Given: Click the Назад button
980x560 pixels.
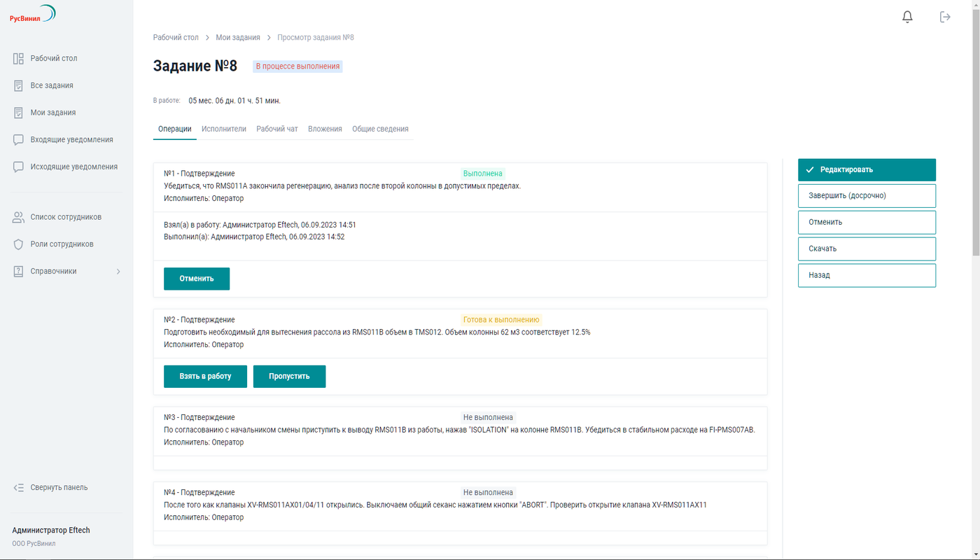Looking at the screenshot, I should [867, 275].
